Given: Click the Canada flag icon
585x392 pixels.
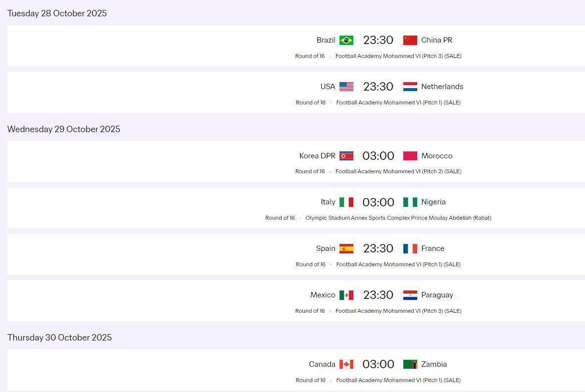Looking at the screenshot, I should pyautogui.click(x=346, y=364).
